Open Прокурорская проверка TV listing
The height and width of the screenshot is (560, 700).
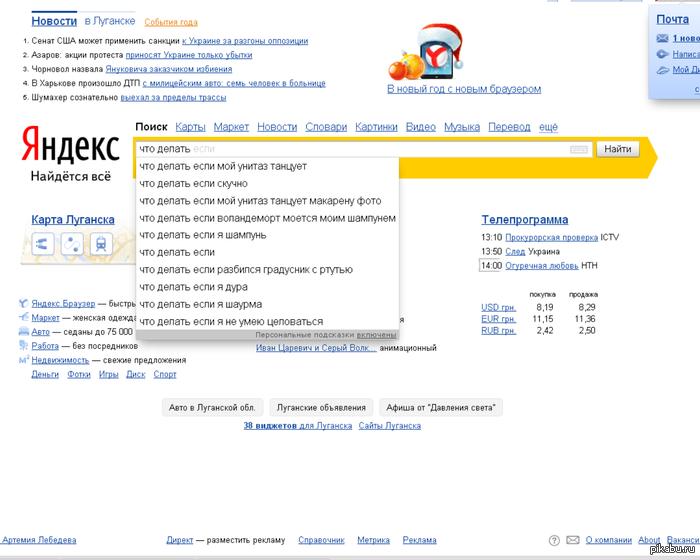click(x=551, y=238)
